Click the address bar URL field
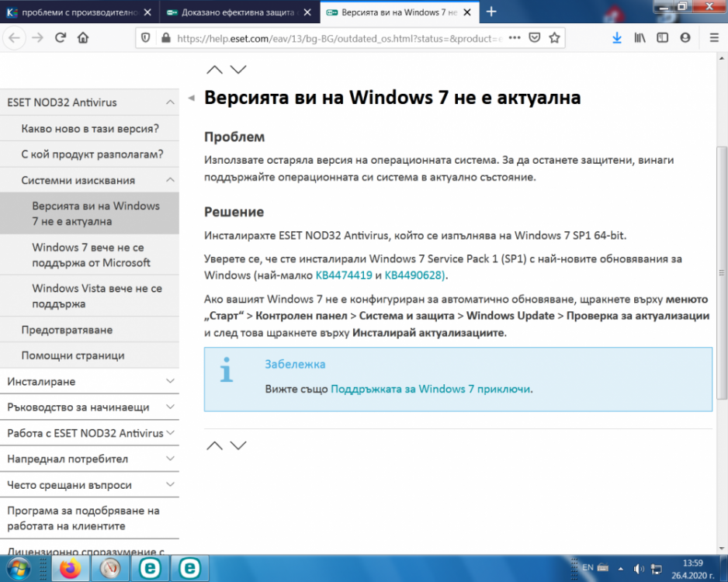This screenshot has height=582, width=728. [x=339, y=39]
